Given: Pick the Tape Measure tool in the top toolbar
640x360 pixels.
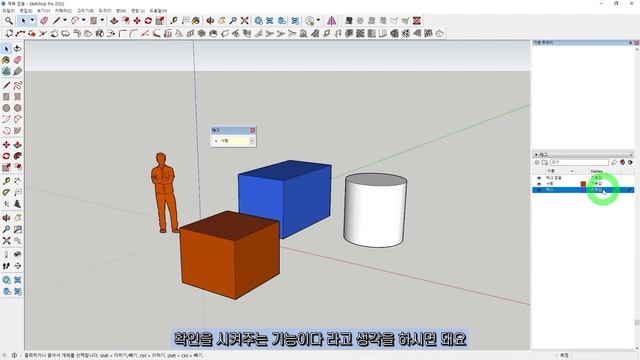Looking at the screenshot, I should coord(174,20).
